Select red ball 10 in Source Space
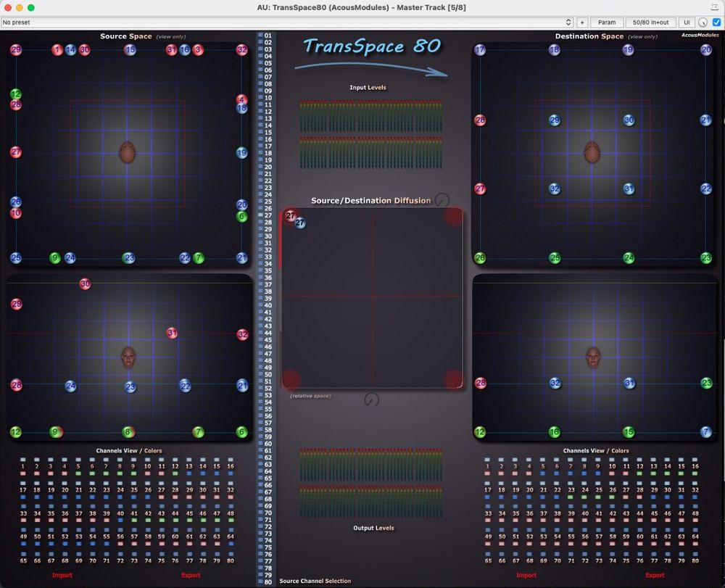The height and width of the screenshot is (588, 725). pyautogui.click(x=16, y=213)
